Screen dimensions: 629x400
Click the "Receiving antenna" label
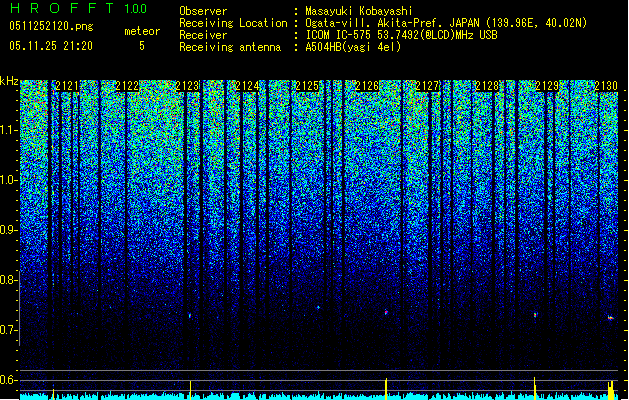coord(230,47)
